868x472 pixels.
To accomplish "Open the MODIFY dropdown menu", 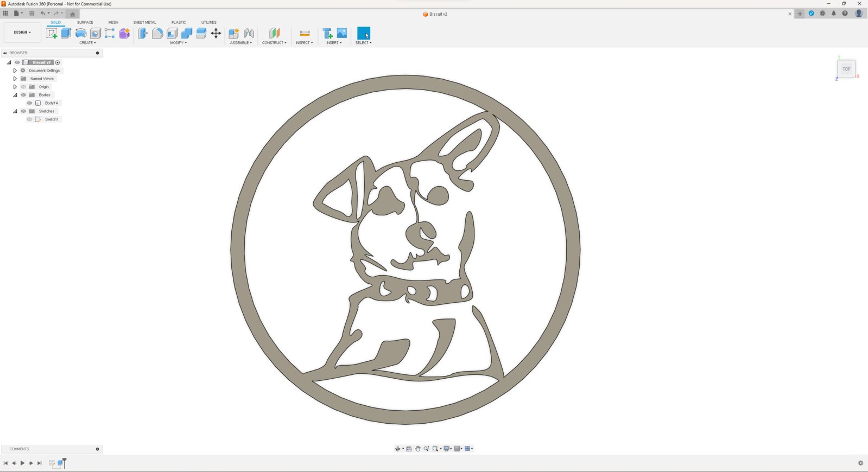I will pyautogui.click(x=178, y=43).
